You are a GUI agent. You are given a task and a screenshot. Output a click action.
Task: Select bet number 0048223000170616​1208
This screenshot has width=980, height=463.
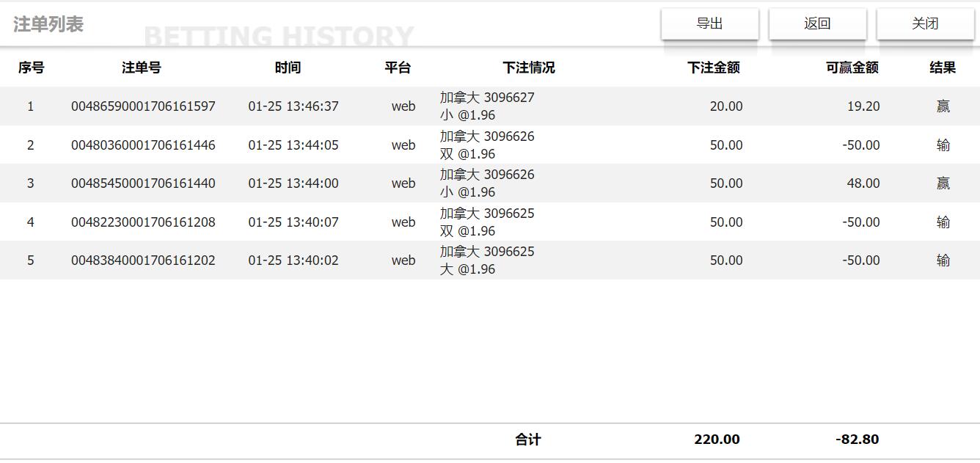[x=143, y=222]
